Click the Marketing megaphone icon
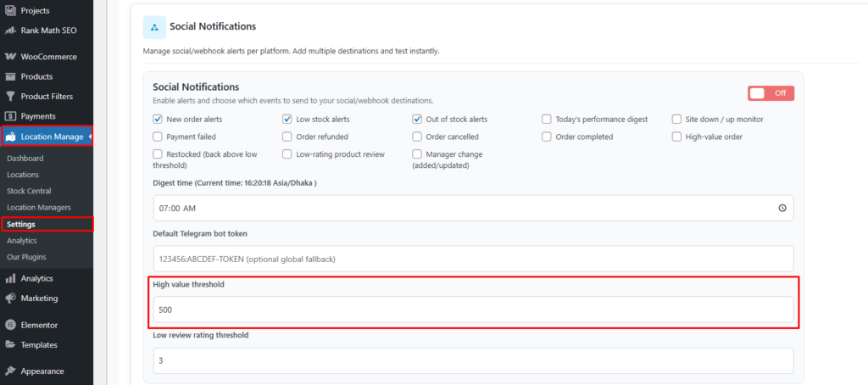Screen dimensions: 868x385 [x=10, y=299]
